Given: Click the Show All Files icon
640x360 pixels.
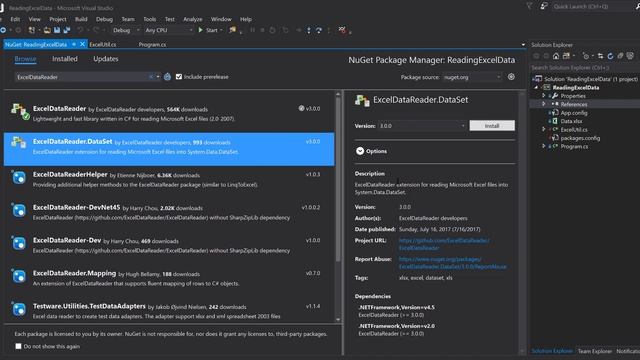Looking at the screenshot, I should pyautogui.click(x=630, y=56).
